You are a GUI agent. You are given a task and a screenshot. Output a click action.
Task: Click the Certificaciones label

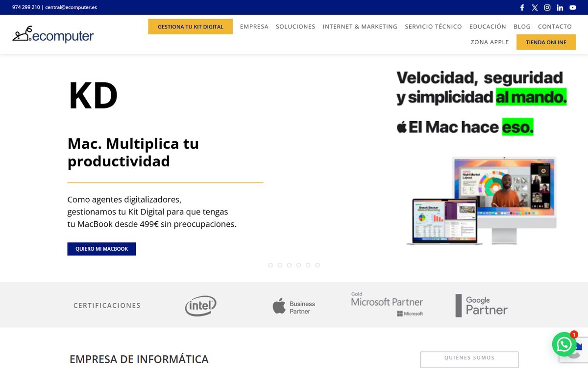point(107,306)
